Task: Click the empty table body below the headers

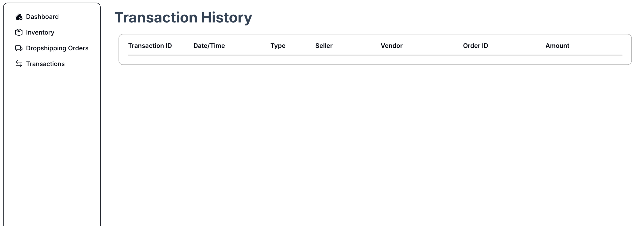Action: (375, 60)
